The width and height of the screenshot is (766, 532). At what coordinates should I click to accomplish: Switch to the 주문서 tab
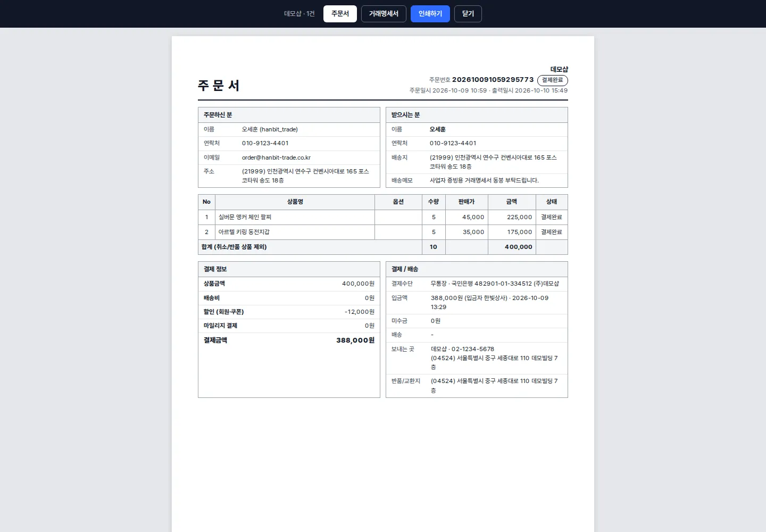340,14
